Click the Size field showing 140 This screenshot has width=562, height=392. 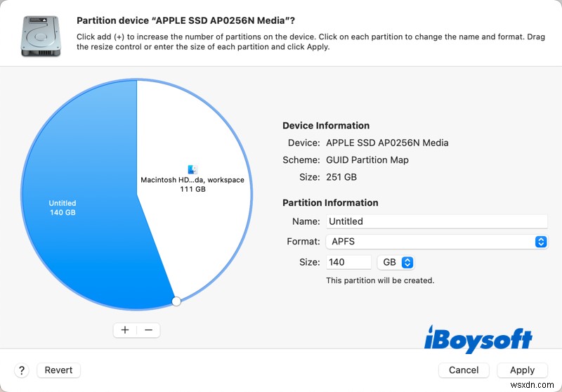(348, 262)
